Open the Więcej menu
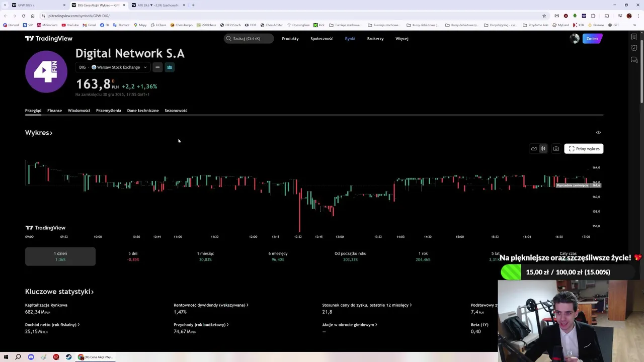Image resolution: width=644 pixels, height=362 pixels. [x=402, y=39]
